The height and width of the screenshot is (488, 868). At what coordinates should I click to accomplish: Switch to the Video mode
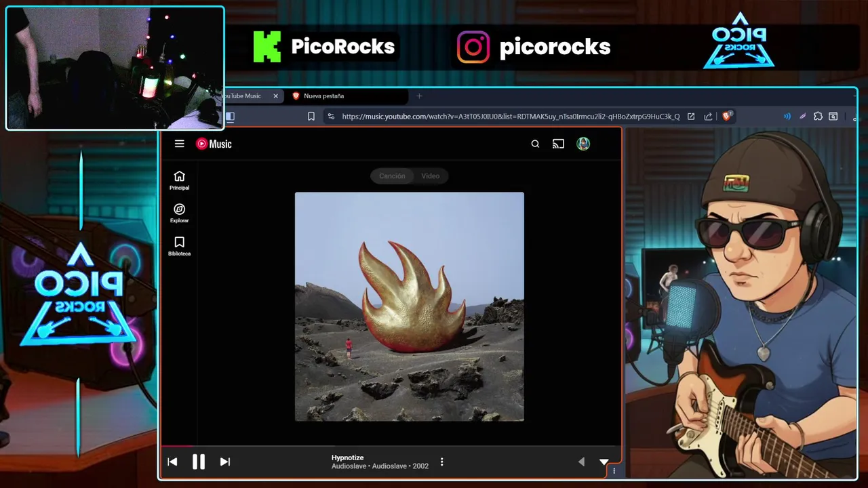pyautogui.click(x=431, y=176)
